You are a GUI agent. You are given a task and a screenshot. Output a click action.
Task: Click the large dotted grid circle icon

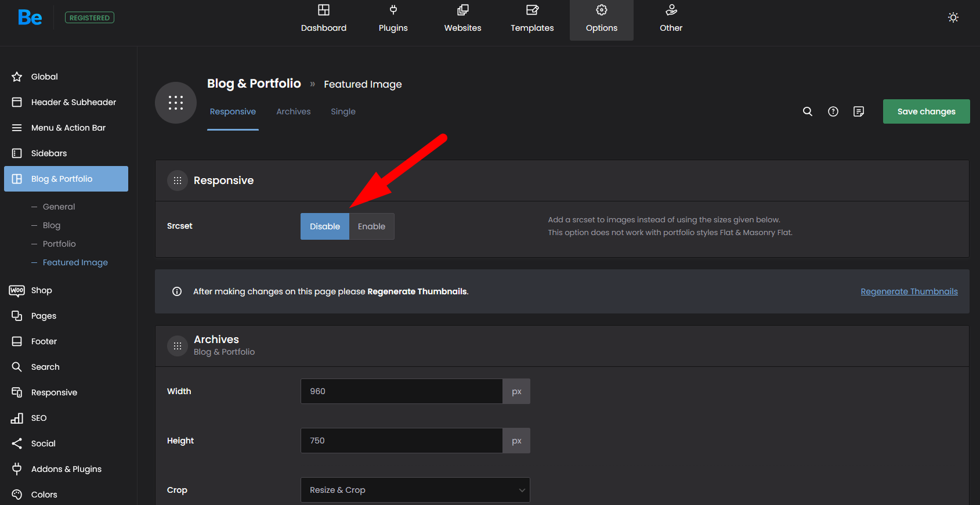click(176, 103)
